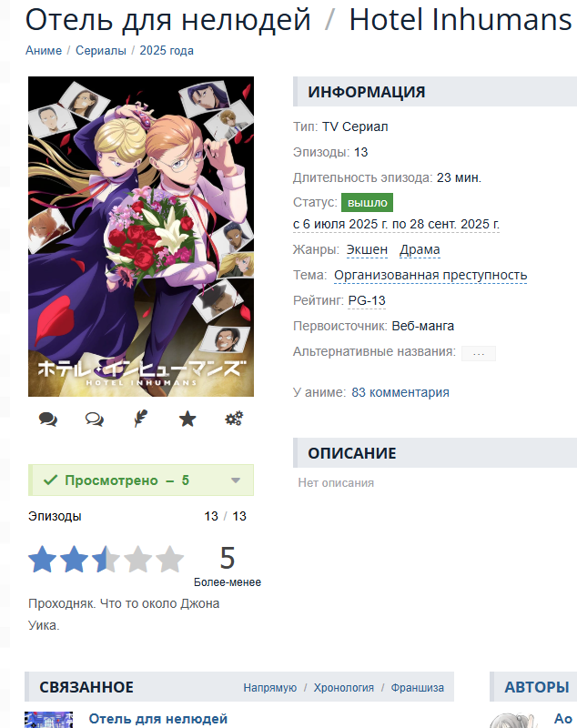Click the first blue rating star
Viewport: 577px width, 728px height.
tap(42, 559)
